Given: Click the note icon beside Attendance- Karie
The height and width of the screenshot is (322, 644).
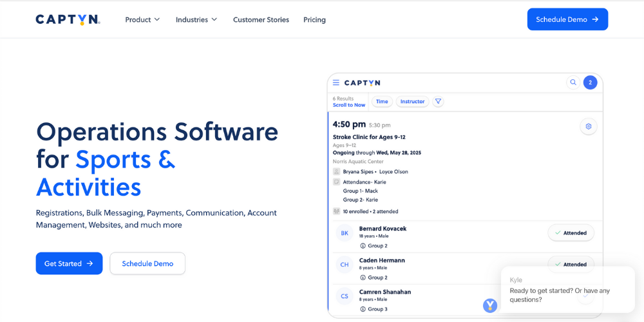Looking at the screenshot, I should click(336, 182).
